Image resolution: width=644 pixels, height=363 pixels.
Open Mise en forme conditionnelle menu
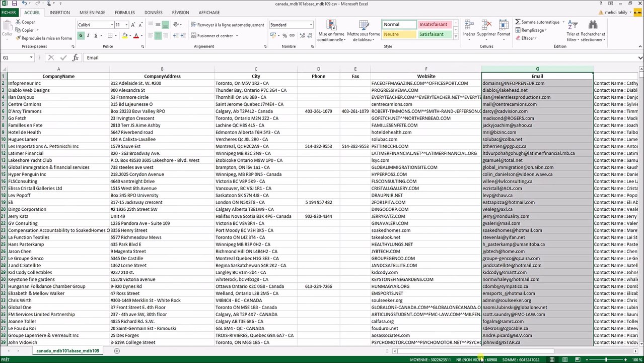tap(331, 31)
